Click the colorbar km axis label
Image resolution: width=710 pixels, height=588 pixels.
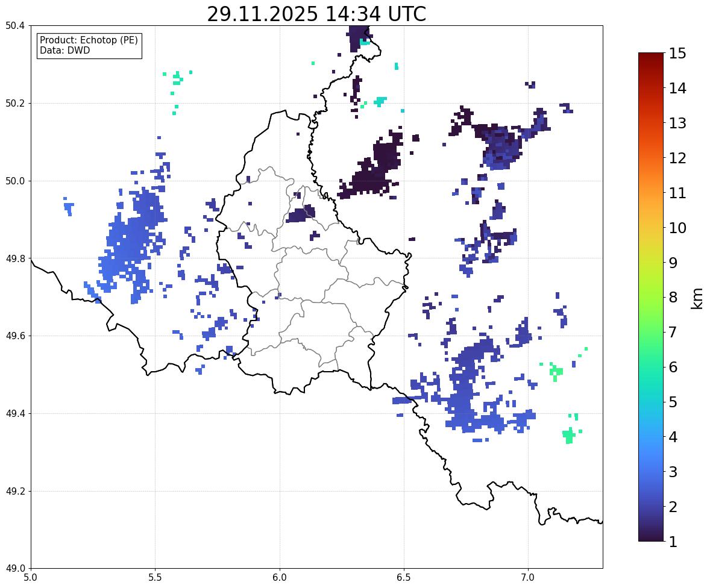click(697, 298)
